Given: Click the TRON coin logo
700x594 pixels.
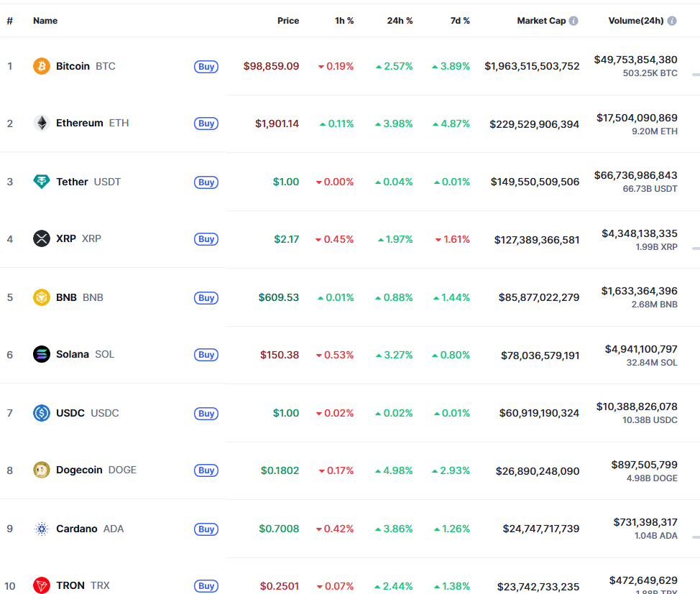Looking at the screenshot, I should point(42,585).
